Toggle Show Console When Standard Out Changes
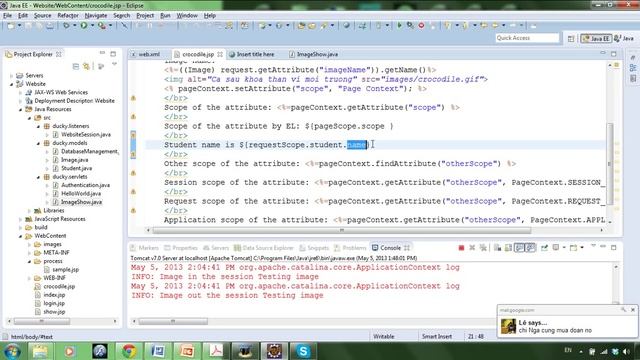This screenshot has width=640, height=360. (519, 248)
